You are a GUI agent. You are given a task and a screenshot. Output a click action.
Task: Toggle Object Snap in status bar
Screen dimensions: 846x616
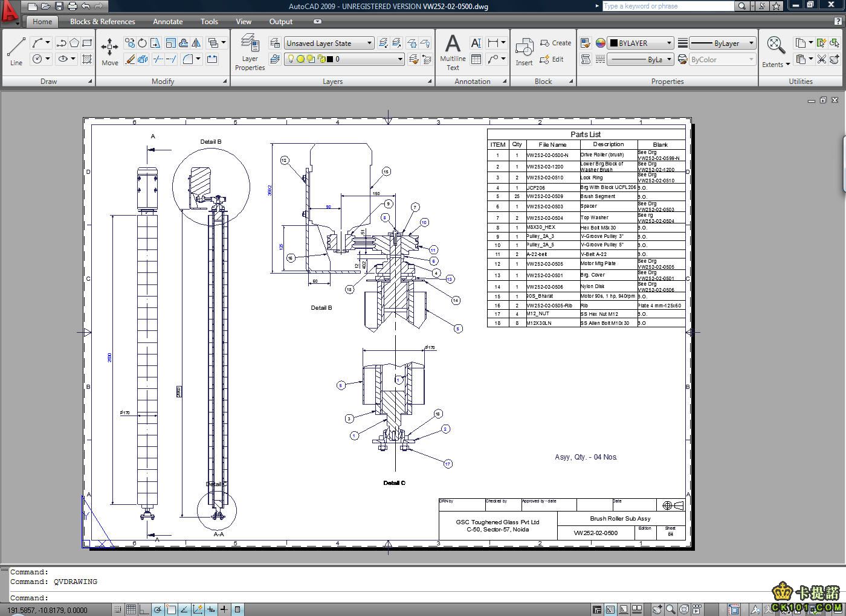tap(171, 609)
